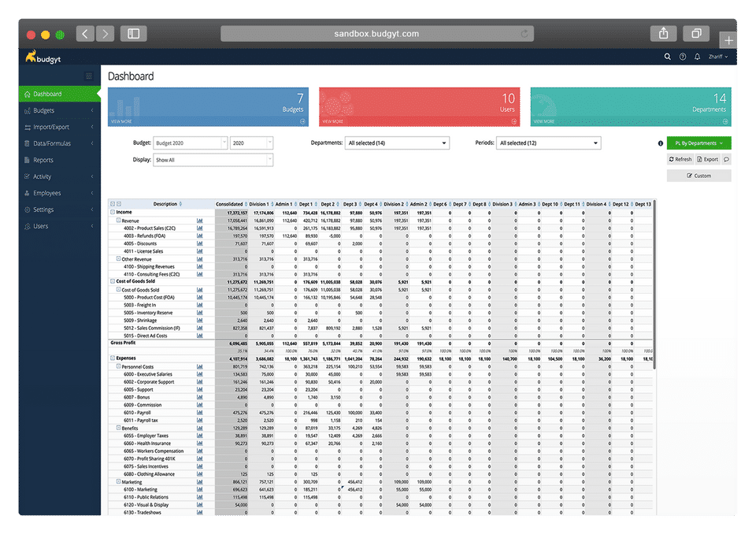Open chart icon for 6100 - Marketing
The image size is (756, 538).
click(x=199, y=489)
